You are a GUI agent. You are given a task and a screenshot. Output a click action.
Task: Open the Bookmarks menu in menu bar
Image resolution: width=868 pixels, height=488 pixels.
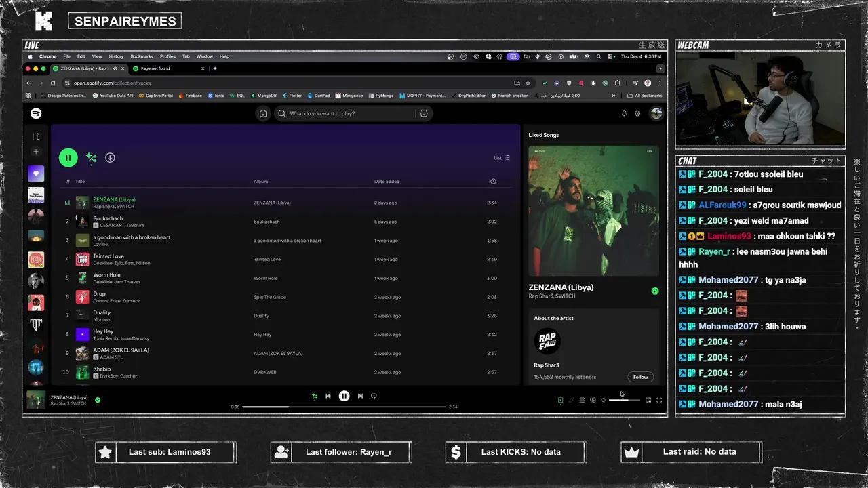[142, 56]
